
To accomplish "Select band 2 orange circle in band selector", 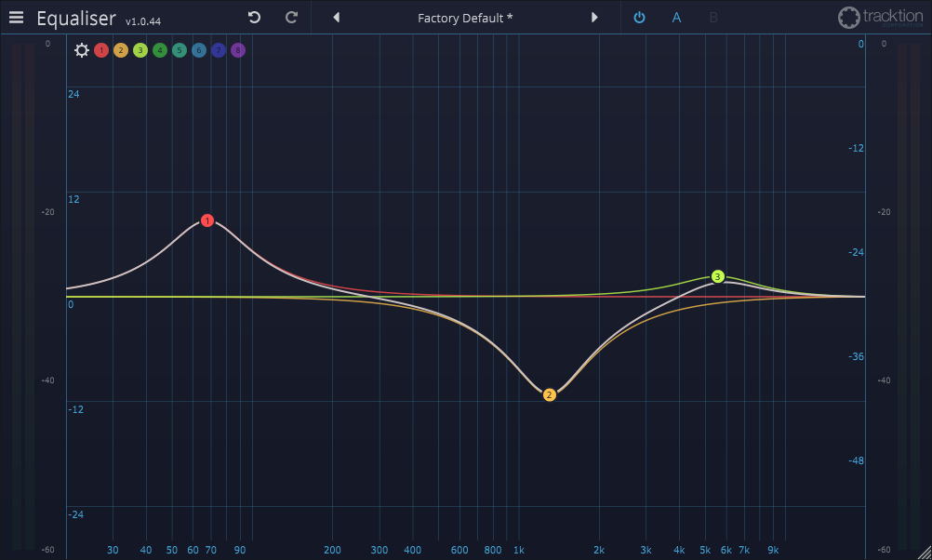I will (x=121, y=50).
